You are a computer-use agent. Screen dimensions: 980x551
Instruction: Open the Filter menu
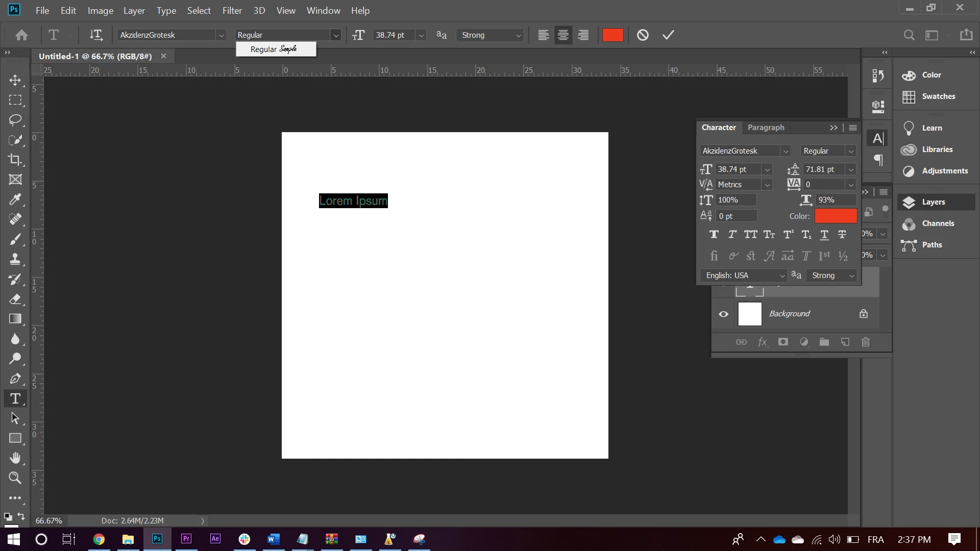click(x=232, y=10)
